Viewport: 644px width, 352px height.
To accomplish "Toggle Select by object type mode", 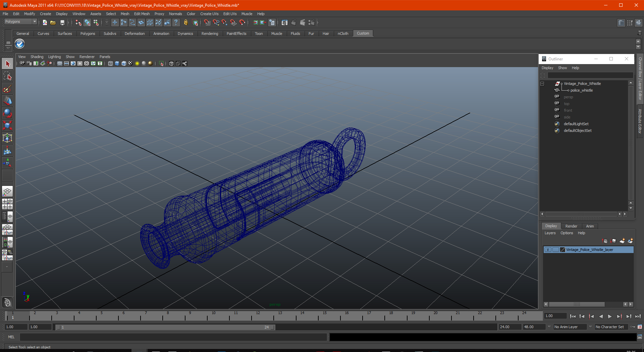I will 87,22.
